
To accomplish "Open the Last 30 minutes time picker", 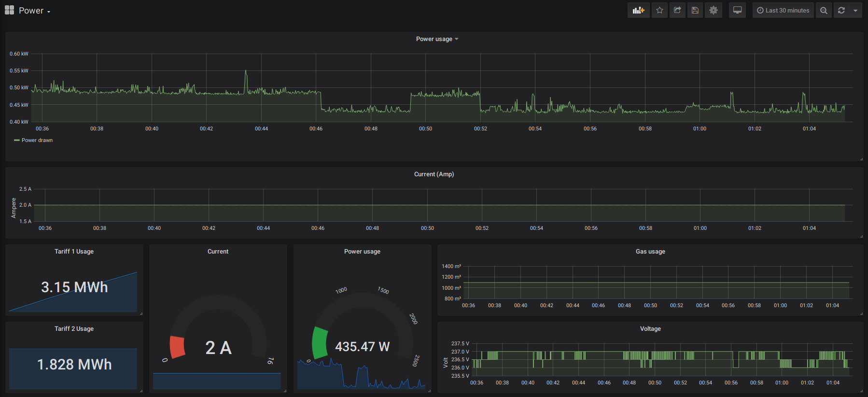I will [x=783, y=10].
